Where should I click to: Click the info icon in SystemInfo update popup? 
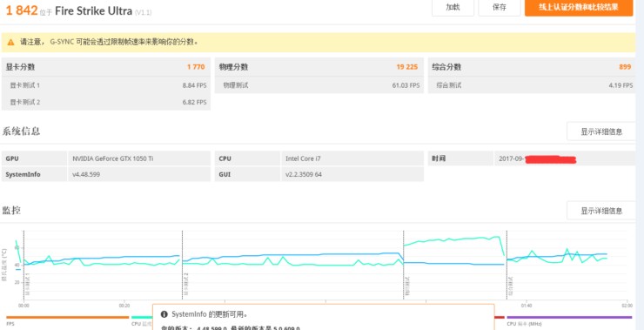164,314
